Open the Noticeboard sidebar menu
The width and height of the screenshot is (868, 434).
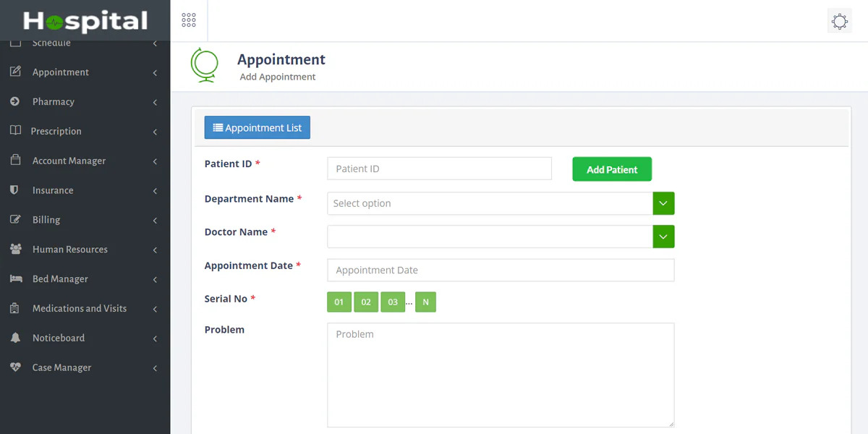click(85, 338)
